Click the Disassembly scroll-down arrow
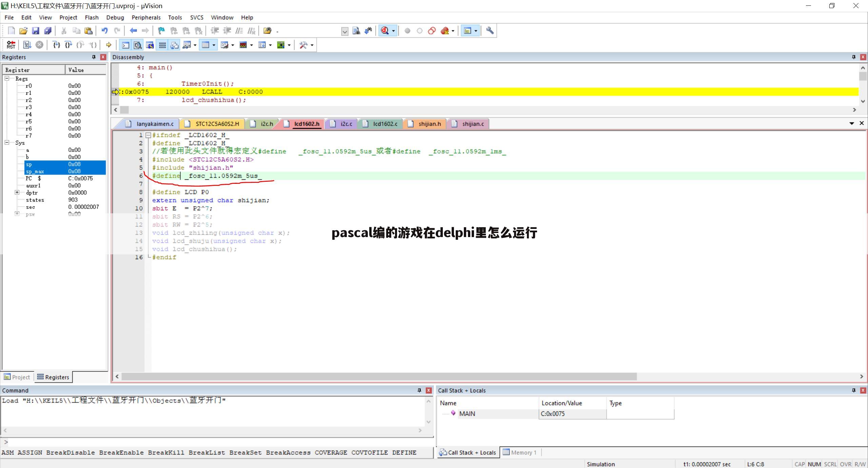 pyautogui.click(x=863, y=101)
